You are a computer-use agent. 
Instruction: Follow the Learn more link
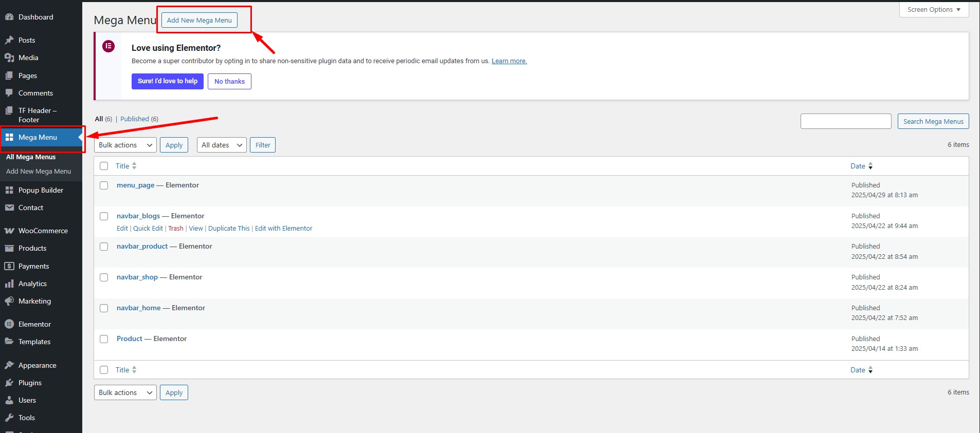tap(509, 61)
